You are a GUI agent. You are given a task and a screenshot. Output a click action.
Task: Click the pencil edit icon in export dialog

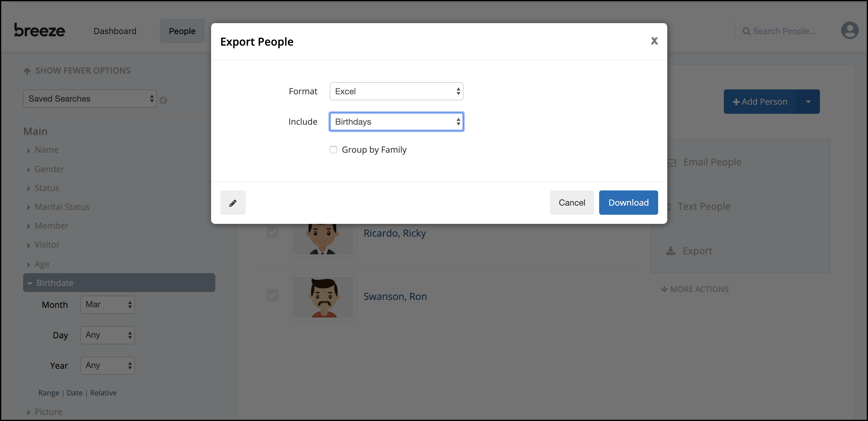pos(233,203)
